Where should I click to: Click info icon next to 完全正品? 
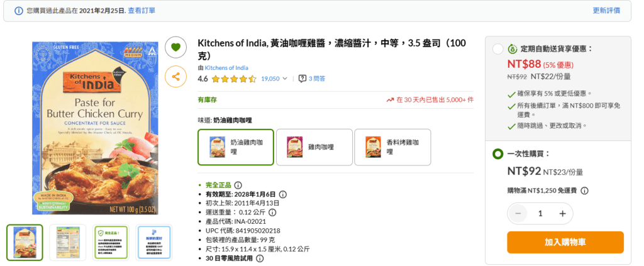coord(238,186)
